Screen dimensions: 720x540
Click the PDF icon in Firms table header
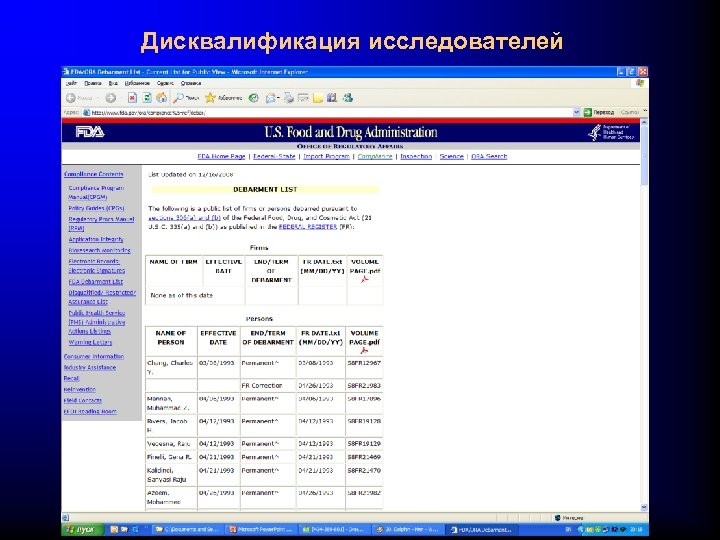coord(365,279)
